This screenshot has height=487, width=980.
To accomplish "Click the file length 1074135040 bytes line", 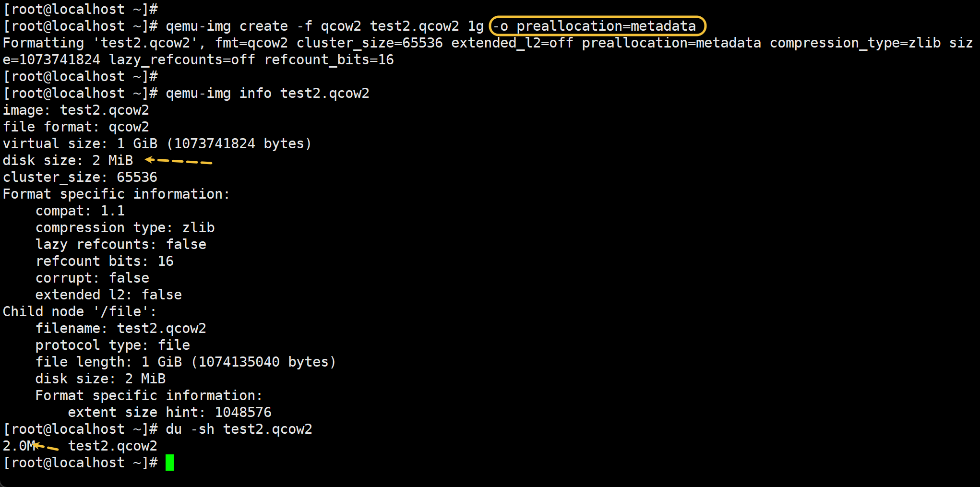I will (185, 362).
